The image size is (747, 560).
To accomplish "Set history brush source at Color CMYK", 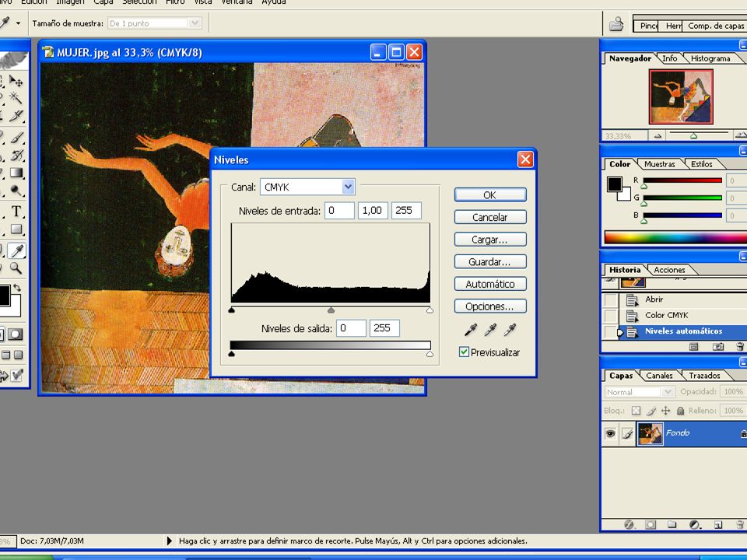I will point(610,316).
